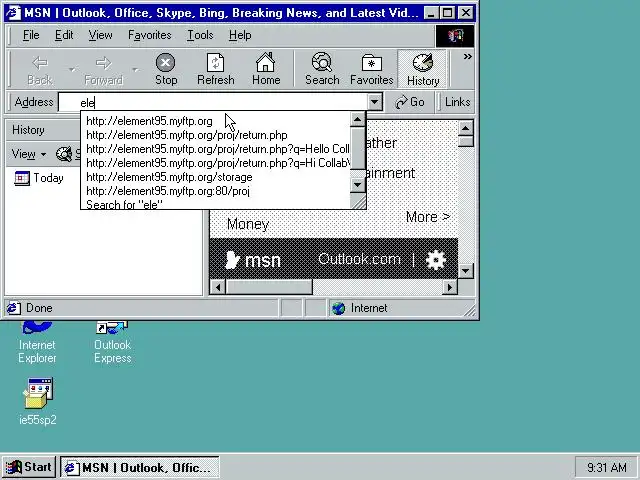The image size is (640, 480).
Task: Click the msn logo
Action: tap(253, 260)
